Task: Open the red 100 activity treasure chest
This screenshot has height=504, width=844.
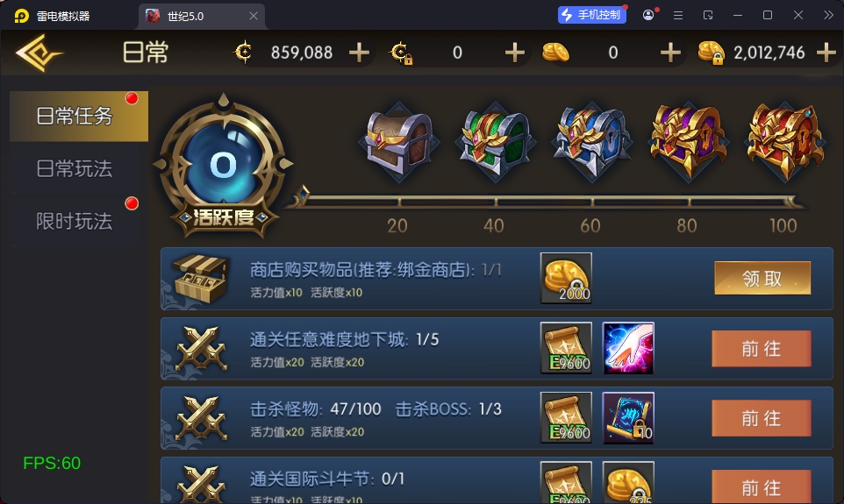Action: [785, 142]
